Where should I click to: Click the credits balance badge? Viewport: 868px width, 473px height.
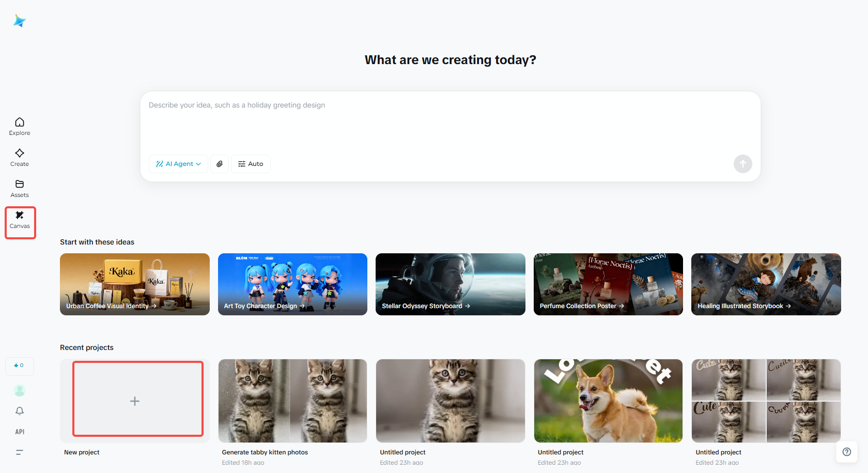(x=20, y=365)
